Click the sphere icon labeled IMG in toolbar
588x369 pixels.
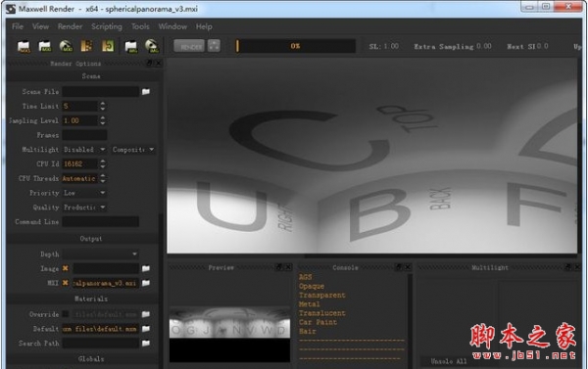tap(152, 46)
